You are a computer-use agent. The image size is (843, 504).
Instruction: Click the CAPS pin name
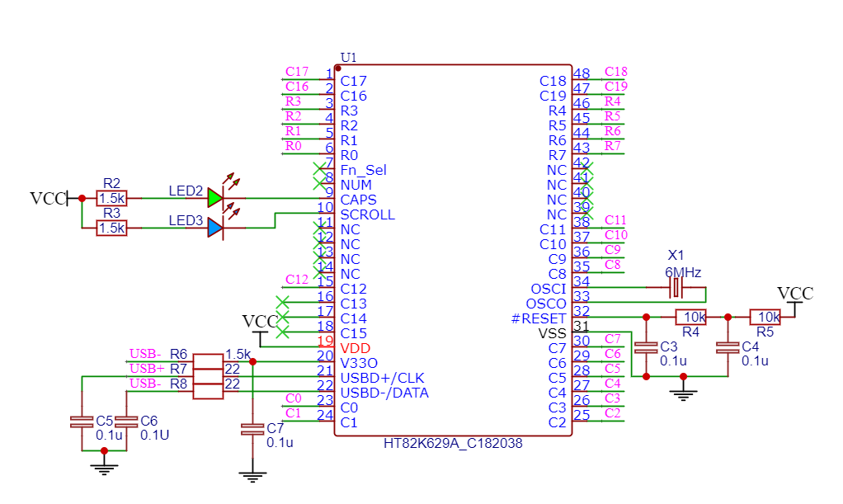point(358,200)
